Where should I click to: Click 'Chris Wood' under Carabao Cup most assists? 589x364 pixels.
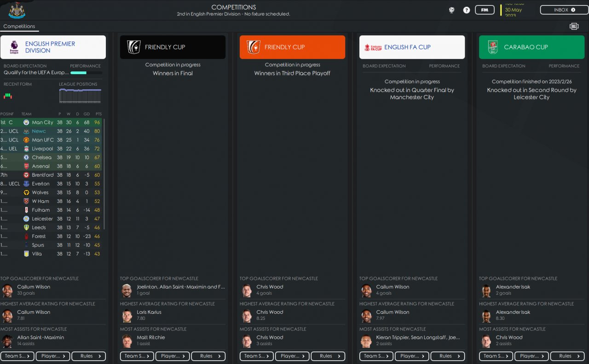point(509,337)
